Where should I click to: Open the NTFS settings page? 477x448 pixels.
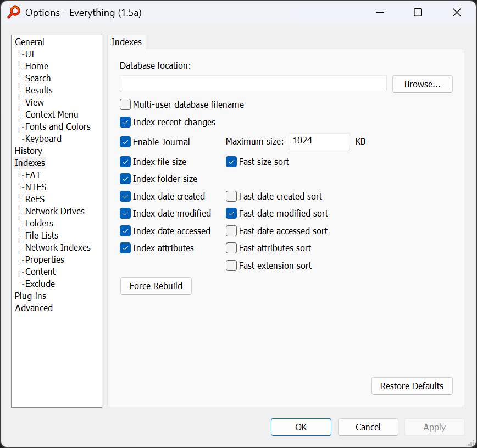(x=36, y=187)
